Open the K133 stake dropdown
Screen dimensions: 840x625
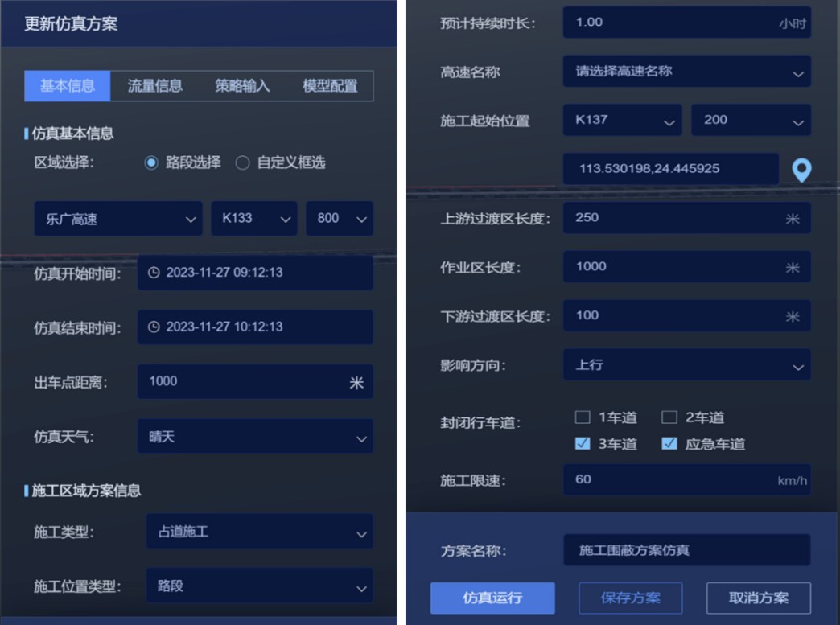pyautogui.click(x=254, y=219)
